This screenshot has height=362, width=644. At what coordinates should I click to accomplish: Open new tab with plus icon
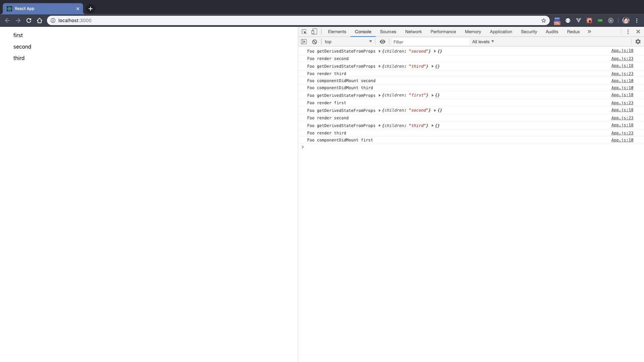(91, 9)
